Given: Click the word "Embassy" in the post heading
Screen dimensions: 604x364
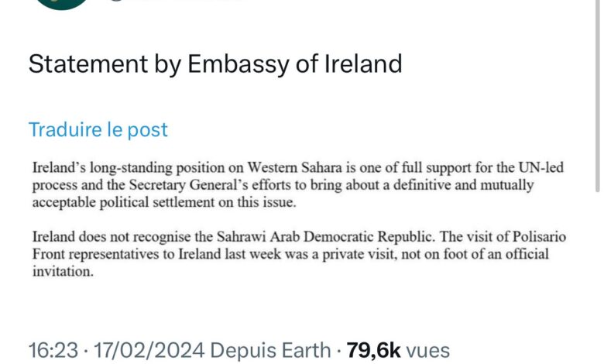Looking at the screenshot, I should click(238, 65).
